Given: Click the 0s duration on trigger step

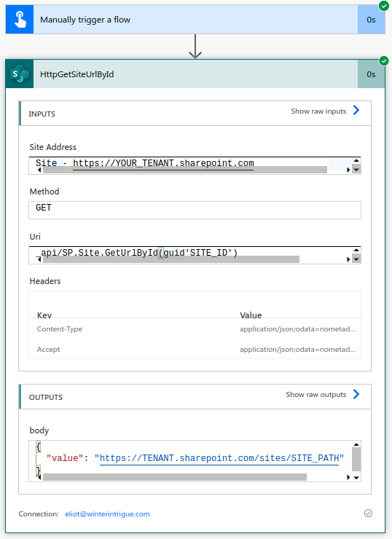Looking at the screenshot, I should [x=371, y=20].
